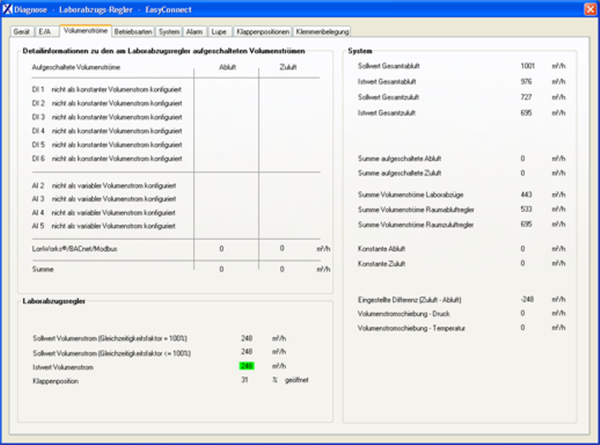Click the green Istwert Volumenstrom value

pyautogui.click(x=247, y=366)
